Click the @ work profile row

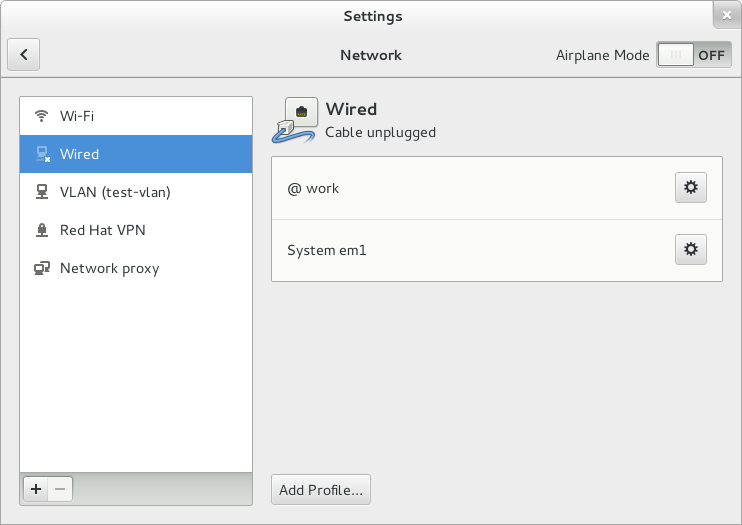(x=497, y=188)
